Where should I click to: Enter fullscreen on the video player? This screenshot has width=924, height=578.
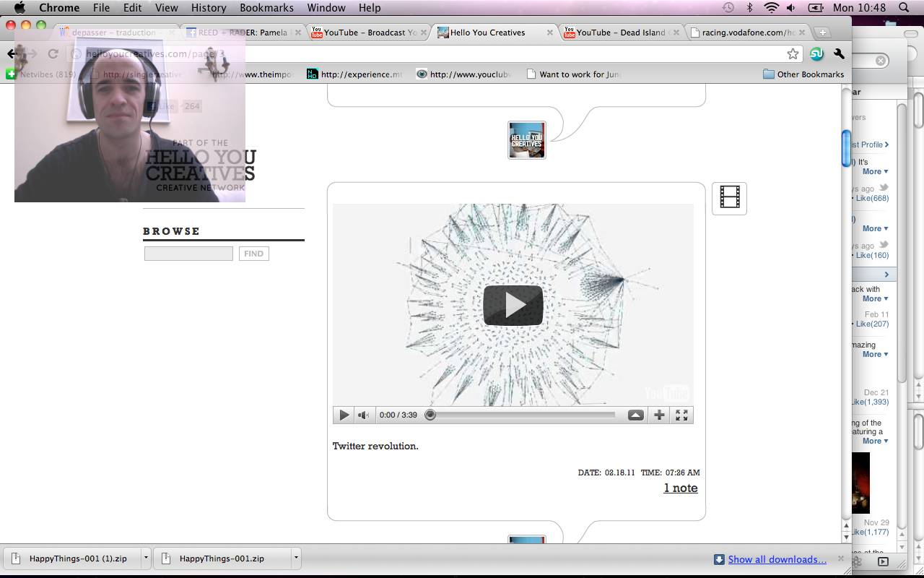pos(681,415)
